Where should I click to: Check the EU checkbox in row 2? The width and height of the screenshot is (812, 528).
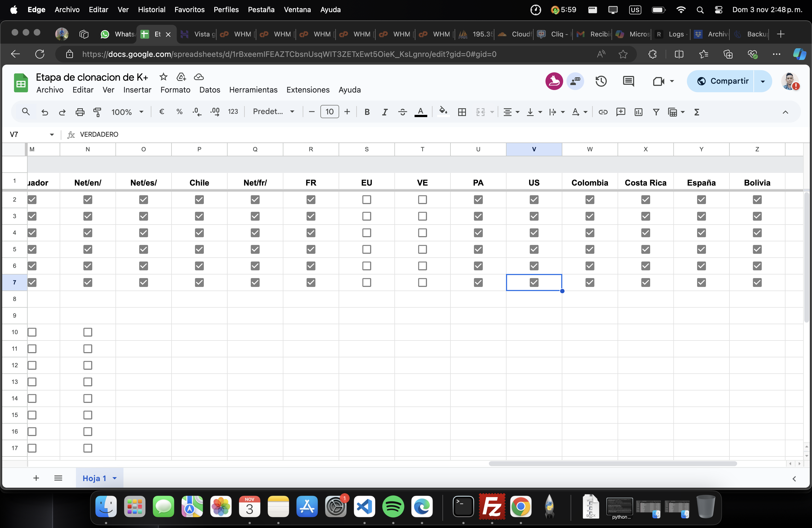pos(367,200)
